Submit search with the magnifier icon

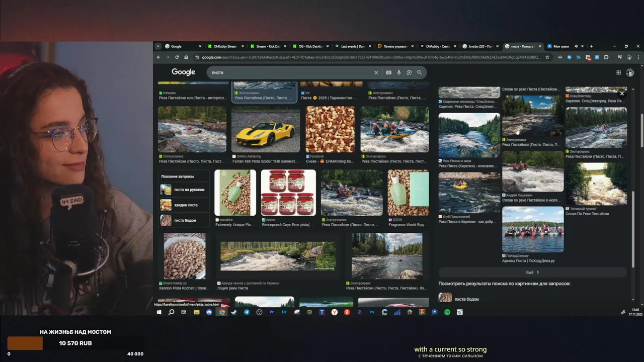419,72
